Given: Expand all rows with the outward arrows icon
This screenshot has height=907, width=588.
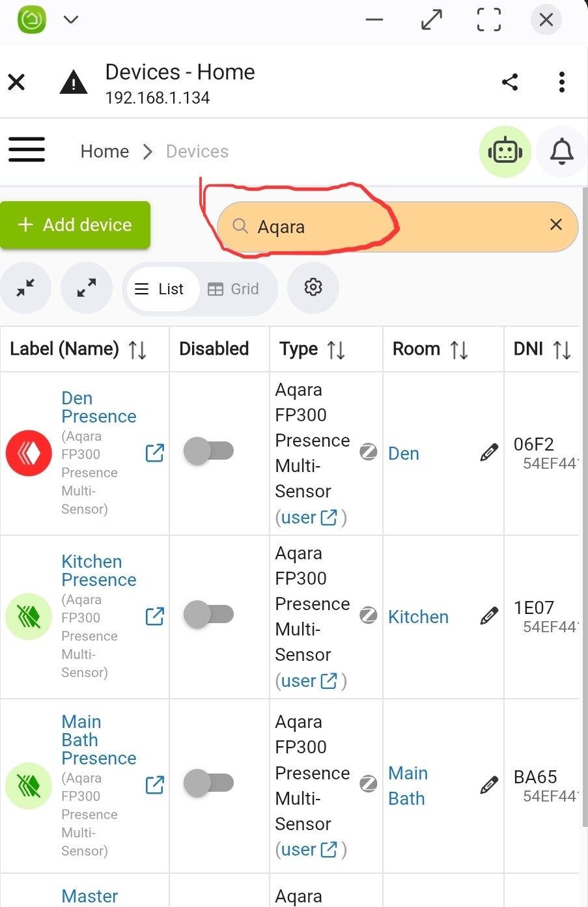Looking at the screenshot, I should pos(87,288).
